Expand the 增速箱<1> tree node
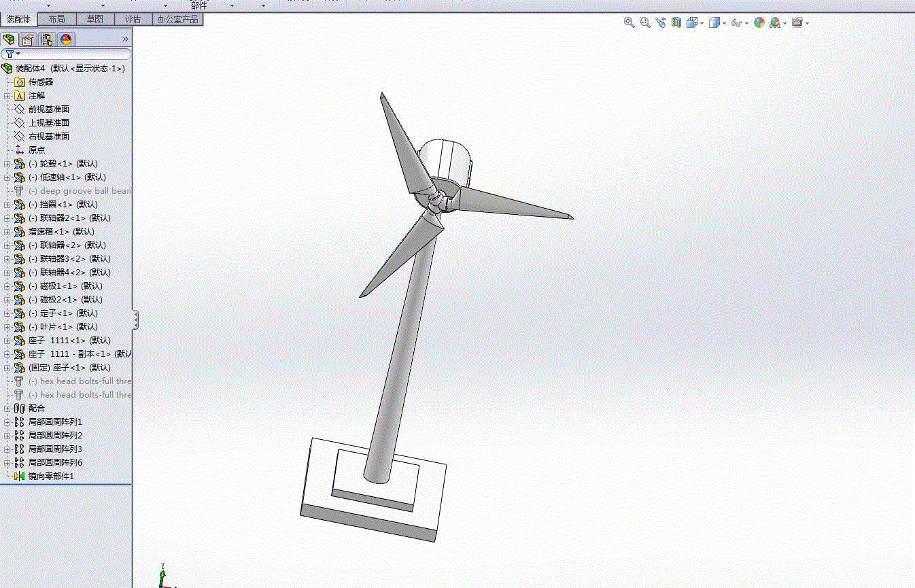This screenshot has width=915, height=588. tap(7, 232)
